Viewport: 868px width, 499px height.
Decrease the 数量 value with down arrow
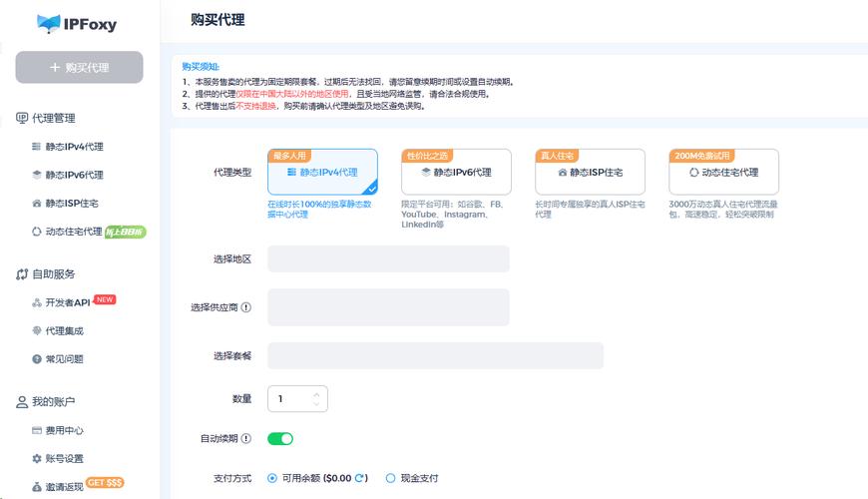[x=316, y=404]
